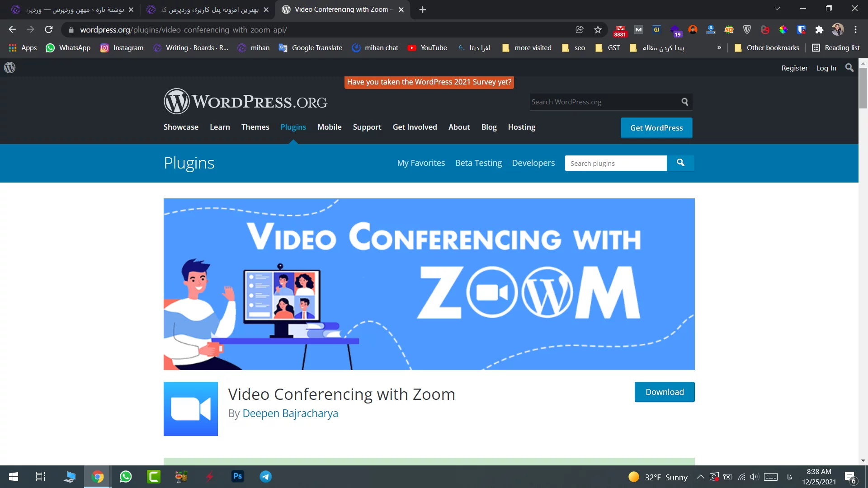Open the Google Translate bookmark
This screenshot has width=868, height=488.
click(311, 47)
